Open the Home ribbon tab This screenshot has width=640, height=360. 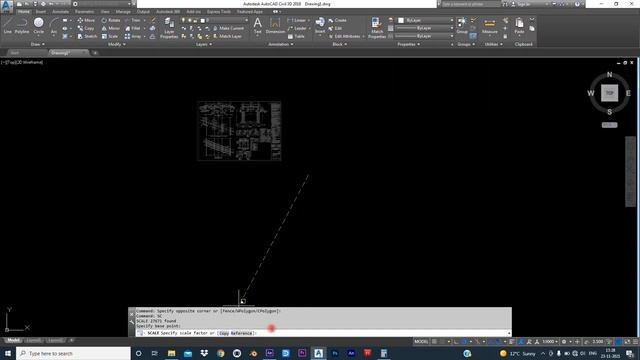23,12
